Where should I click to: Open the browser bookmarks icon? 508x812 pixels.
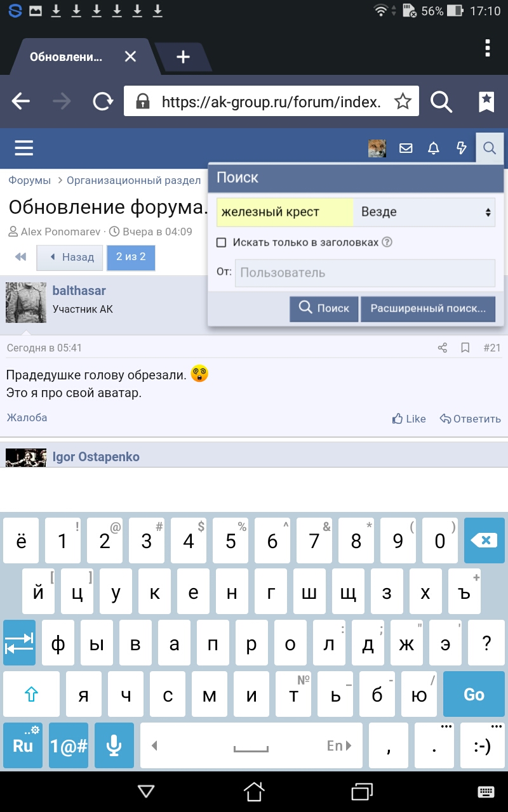[486, 101]
